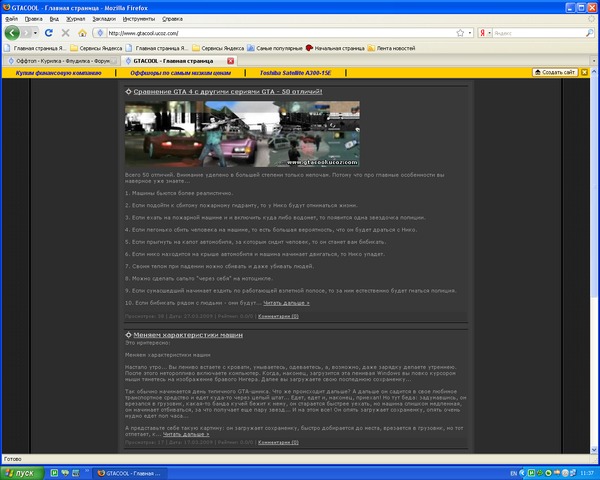
Task: Click the page scrollbar down arrow
Action: (594, 450)
